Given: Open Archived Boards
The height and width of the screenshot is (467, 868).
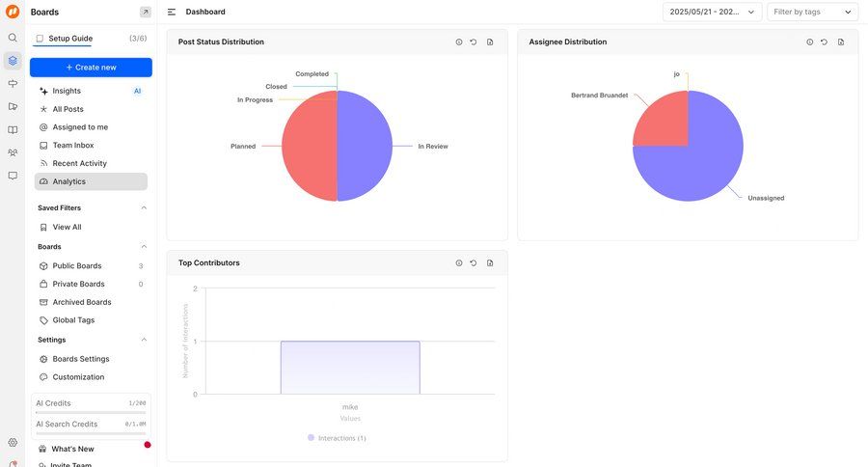Looking at the screenshot, I should (x=91, y=302).
